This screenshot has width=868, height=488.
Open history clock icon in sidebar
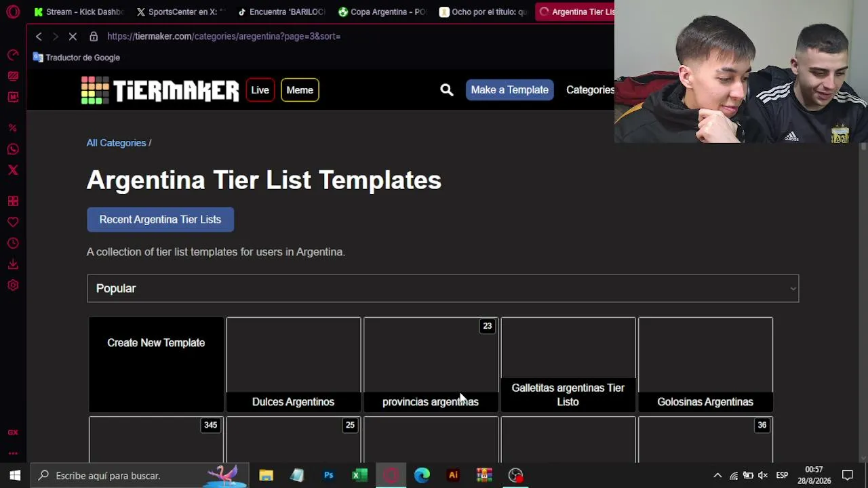tap(13, 243)
